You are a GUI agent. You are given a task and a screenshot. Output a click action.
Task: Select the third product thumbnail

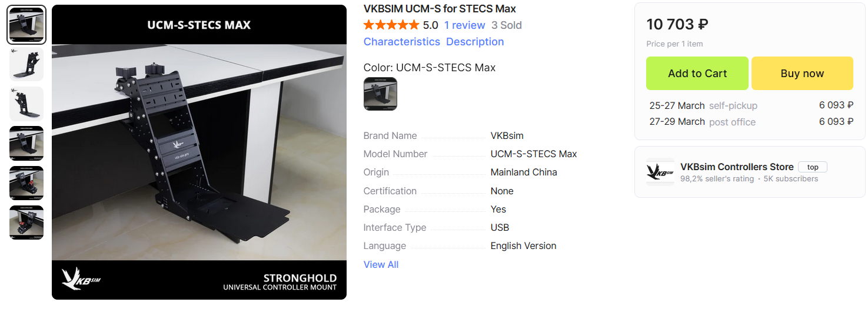[26, 104]
